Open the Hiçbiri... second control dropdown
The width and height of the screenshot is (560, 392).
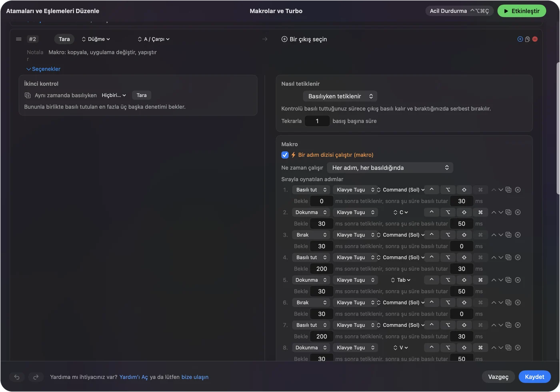114,95
